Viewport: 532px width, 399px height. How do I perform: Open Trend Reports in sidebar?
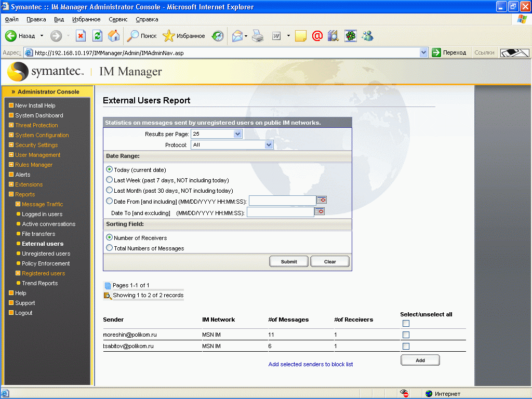click(x=39, y=283)
